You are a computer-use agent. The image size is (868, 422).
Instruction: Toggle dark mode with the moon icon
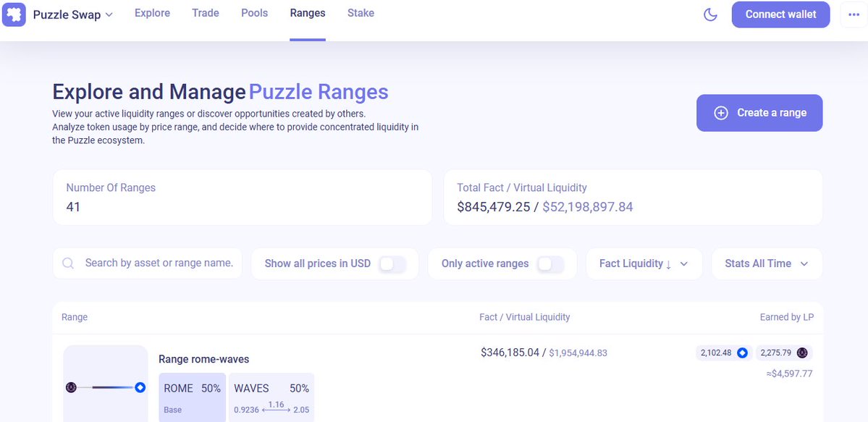point(710,15)
